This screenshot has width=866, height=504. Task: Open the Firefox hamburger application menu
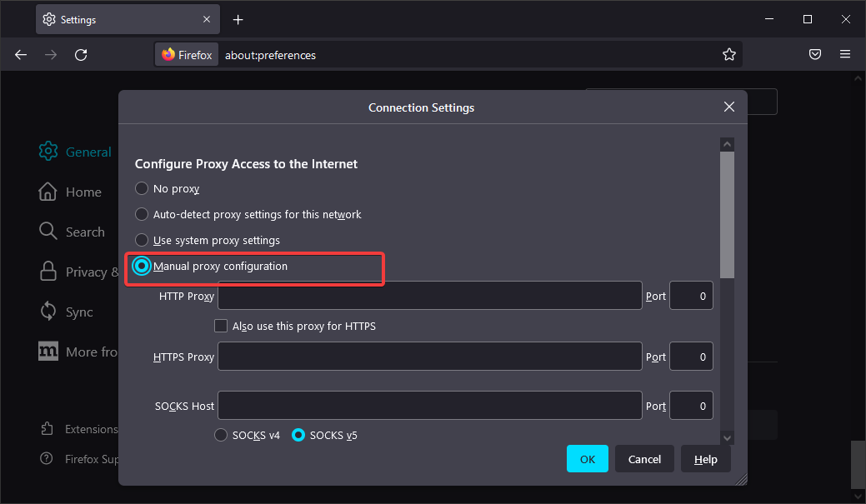pos(845,55)
